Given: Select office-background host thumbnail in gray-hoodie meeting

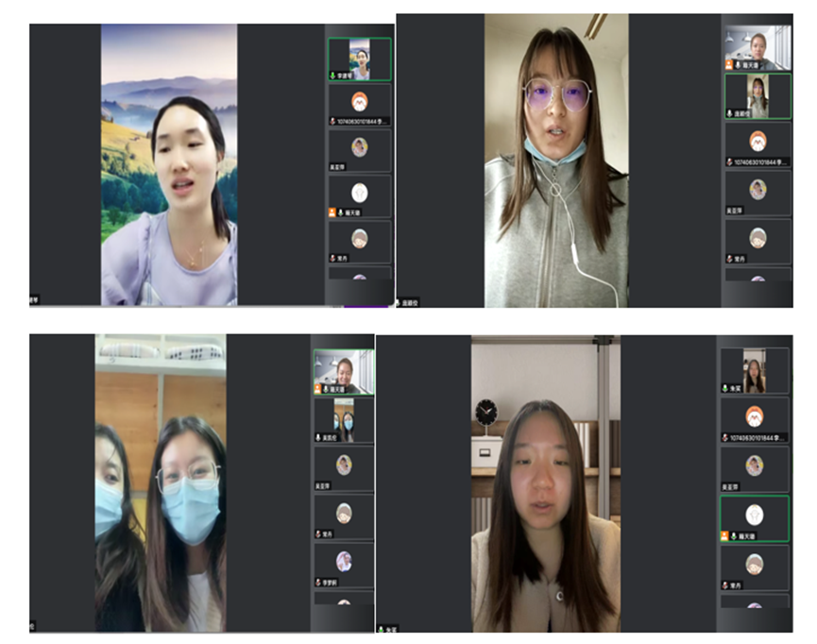Looking at the screenshot, I should [757, 44].
